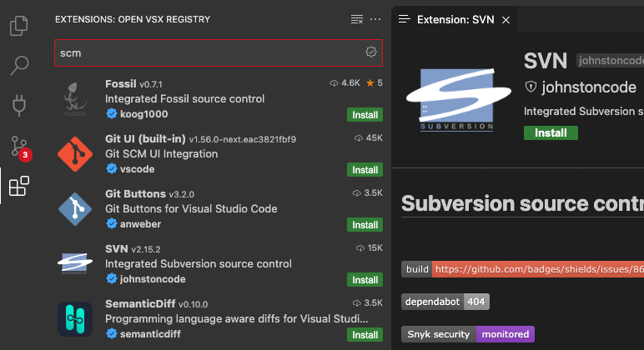Install the Git Buttons extension
Screen dimensions: 644x350
click(x=365, y=225)
